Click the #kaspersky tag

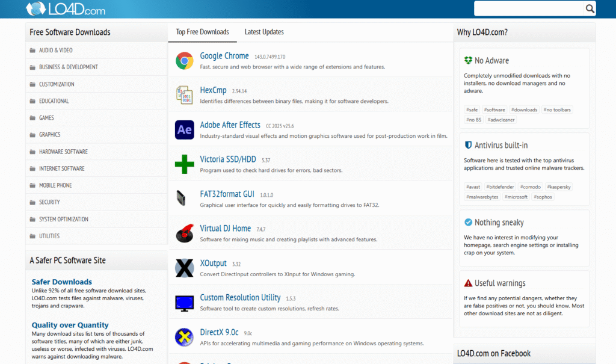[x=559, y=187]
